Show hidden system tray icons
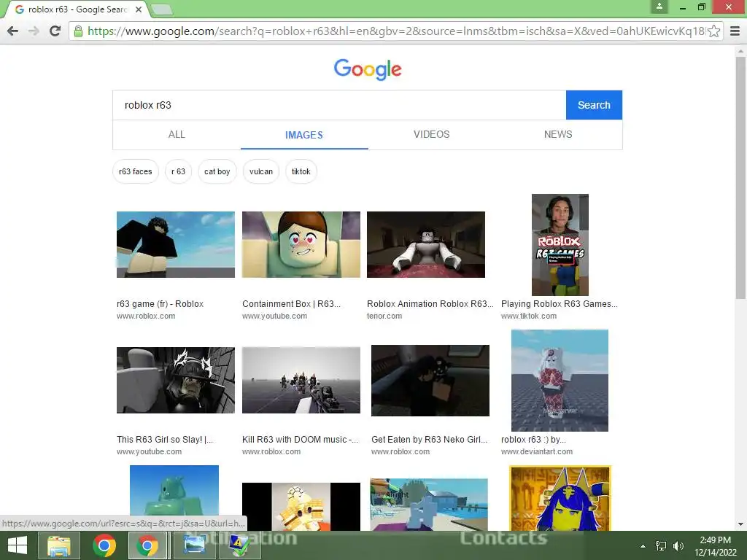747x560 pixels. pyautogui.click(x=643, y=546)
